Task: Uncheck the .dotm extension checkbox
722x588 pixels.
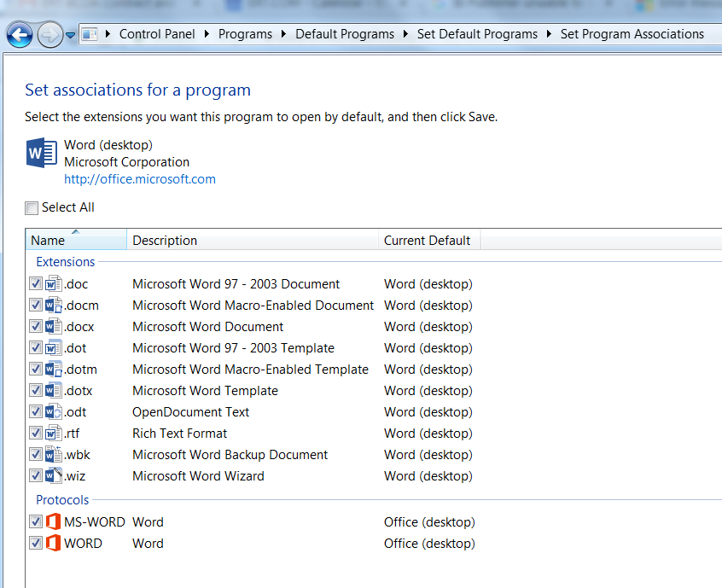Action: point(36,369)
